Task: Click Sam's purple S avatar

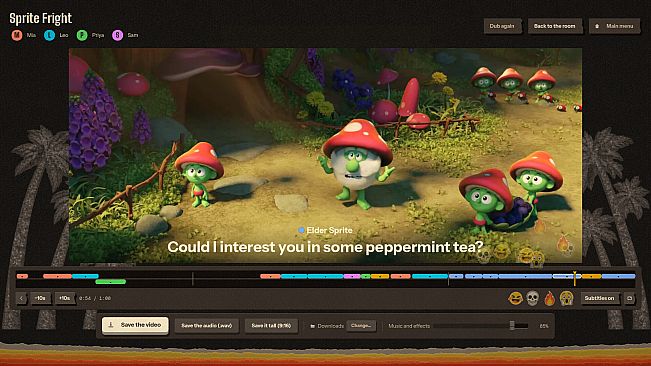Action: pyautogui.click(x=117, y=35)
